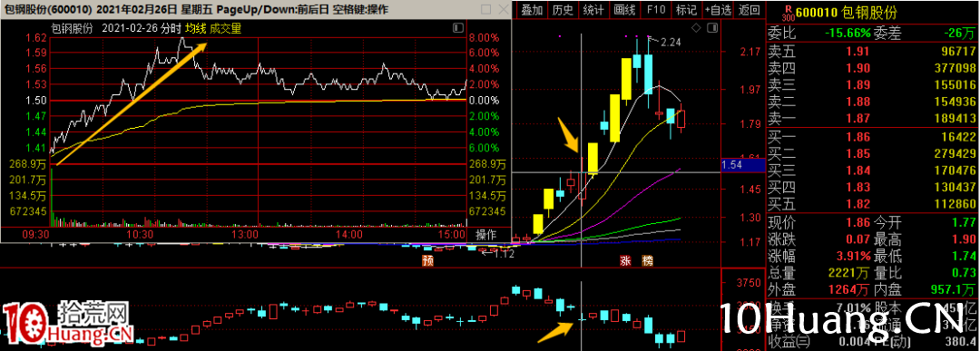
Task: Click the 2.24 high price annotation
Action: coord(670,42)
